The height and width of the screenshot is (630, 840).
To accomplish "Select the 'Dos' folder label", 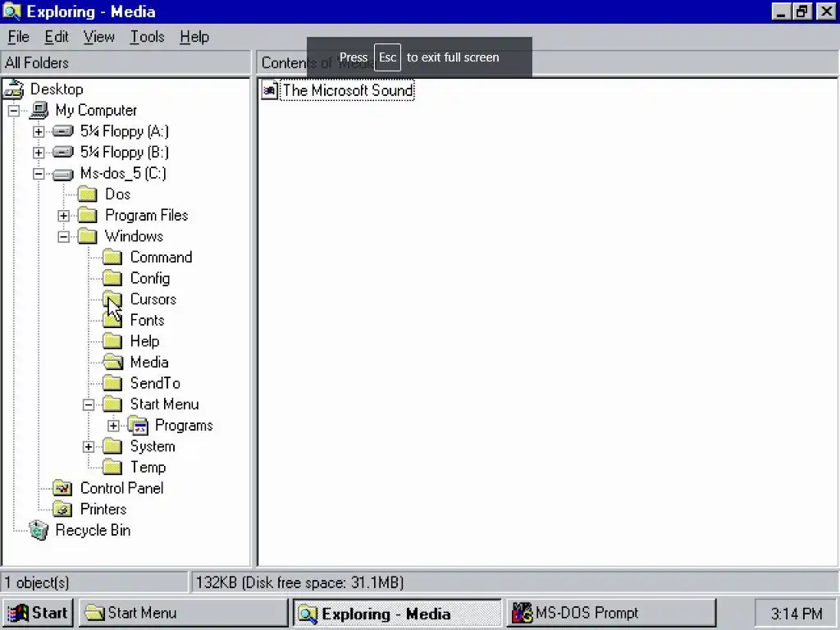I will tap(118, 194).
